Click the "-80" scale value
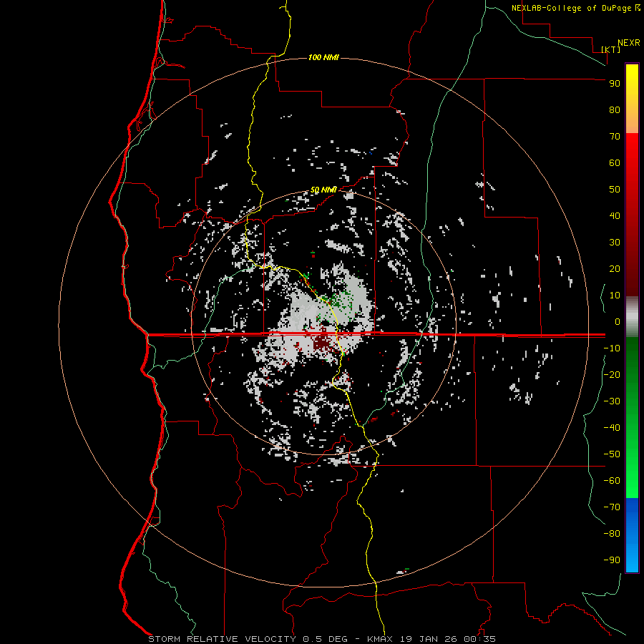This screenshot has height=644, width=644. (x=612, y=534)
